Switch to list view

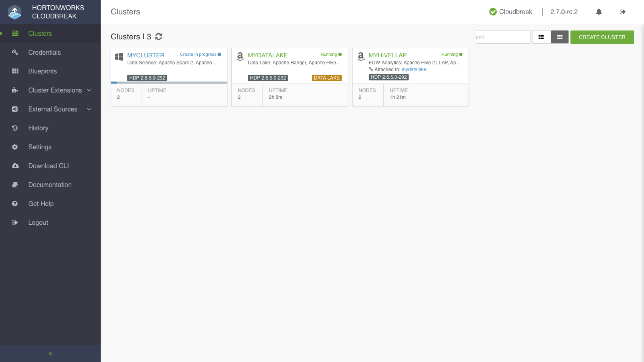pyautogui.click(x=541, y=37)
